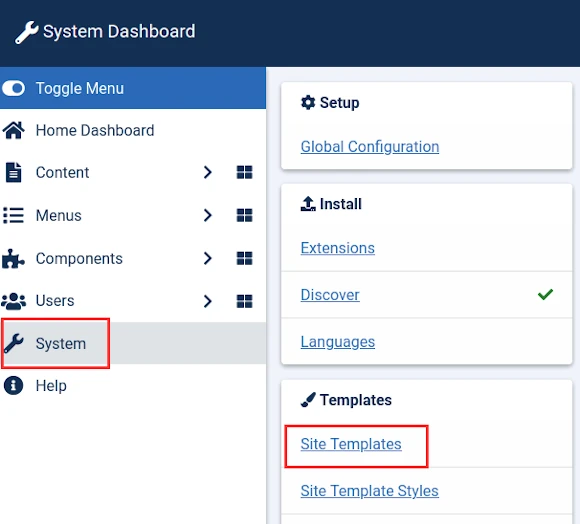The height and width of the screenshot is (524, 580).
Task: Open the Menus dashboard grid icon
Action: [244, 215]
